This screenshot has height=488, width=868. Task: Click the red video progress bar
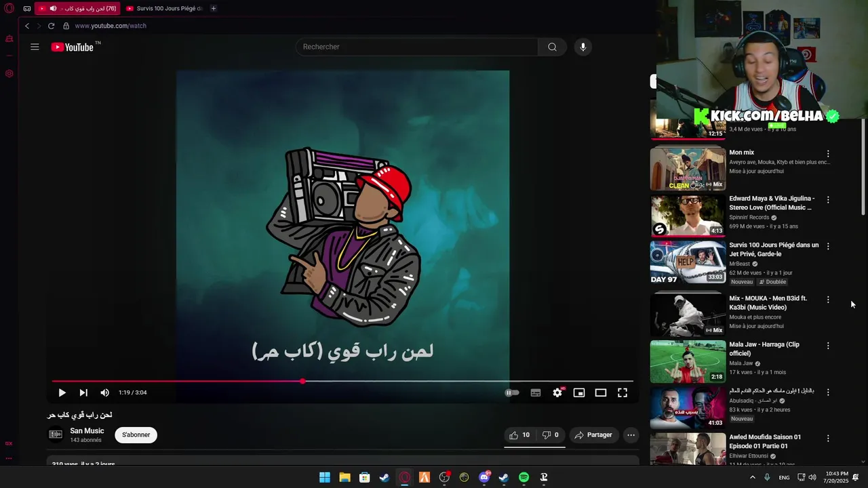tap(177, 382)
